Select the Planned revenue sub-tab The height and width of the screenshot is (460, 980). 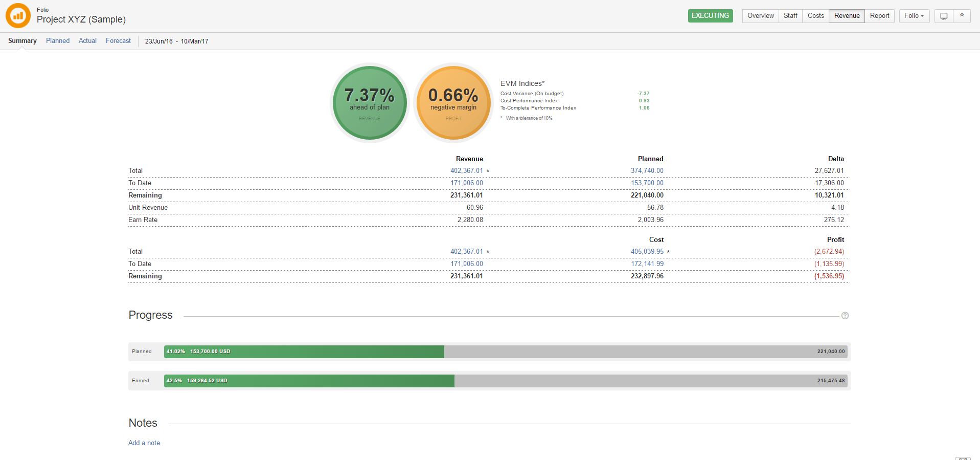[58, 41]
